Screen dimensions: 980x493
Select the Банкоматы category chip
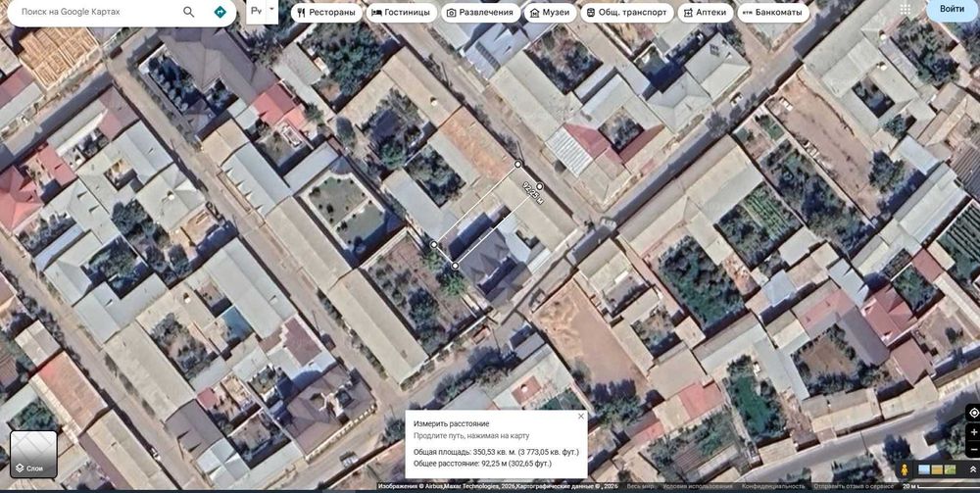pyautogui.click(x=772, y=13)
